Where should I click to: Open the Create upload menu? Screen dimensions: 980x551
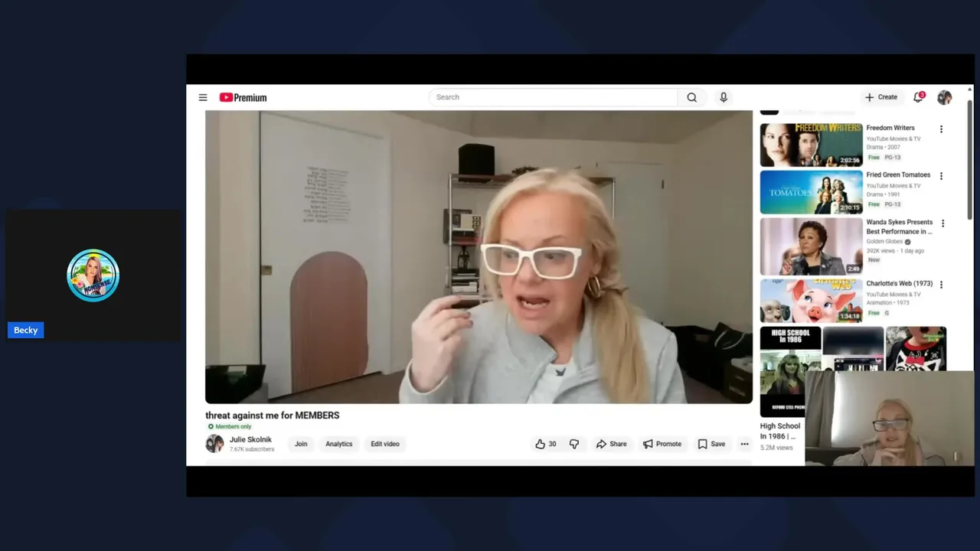(x=880, y=97)
